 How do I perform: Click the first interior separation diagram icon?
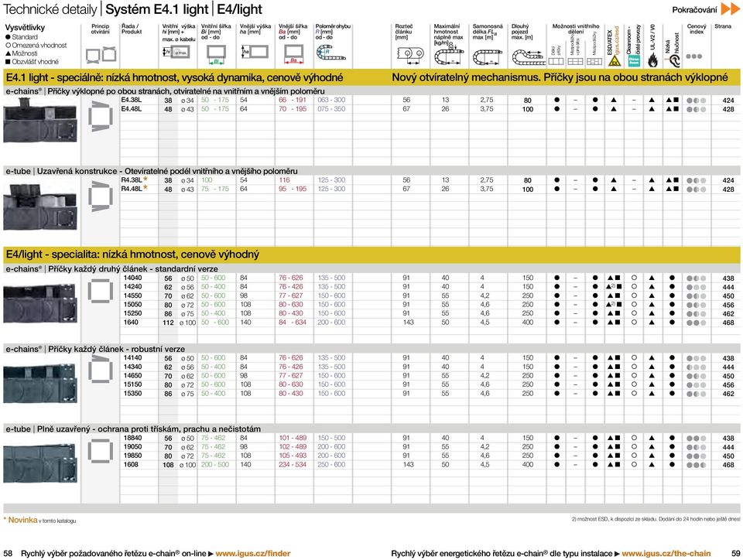pyautogui.click(x=556, y=62)
